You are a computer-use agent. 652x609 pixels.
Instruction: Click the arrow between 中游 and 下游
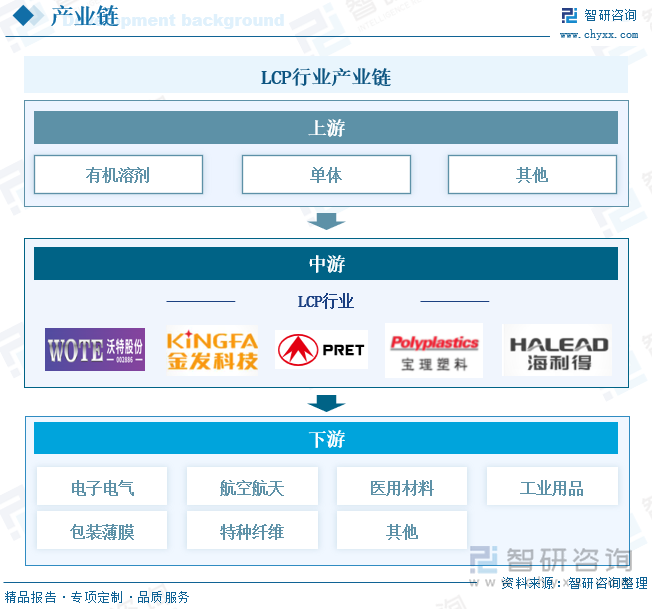(326, 403)
